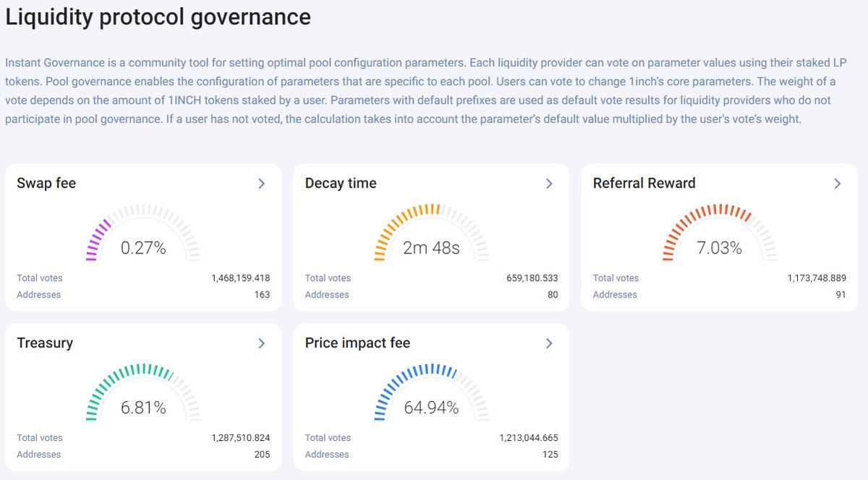Select the Swap fee card title

pos(46,183)
